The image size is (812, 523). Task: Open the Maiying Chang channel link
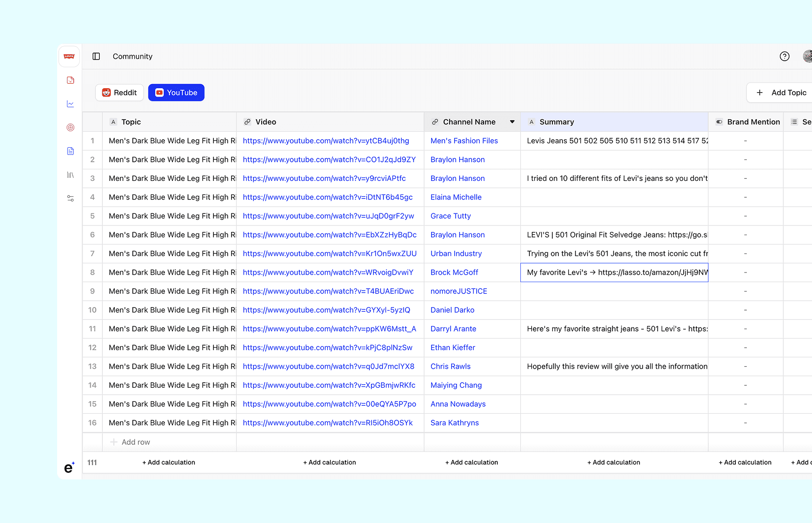(x=456, y=385)
